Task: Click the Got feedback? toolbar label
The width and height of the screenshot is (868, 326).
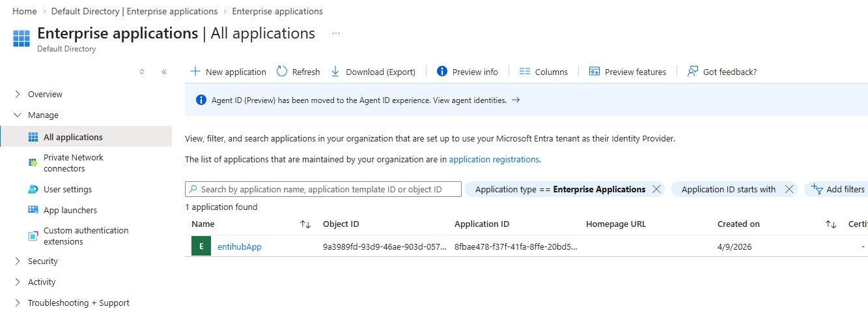Action: click(730, 72)
